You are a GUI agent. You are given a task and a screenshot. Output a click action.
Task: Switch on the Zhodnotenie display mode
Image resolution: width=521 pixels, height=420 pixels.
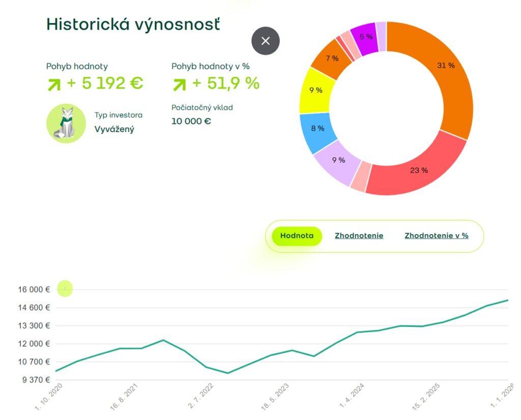359,236
